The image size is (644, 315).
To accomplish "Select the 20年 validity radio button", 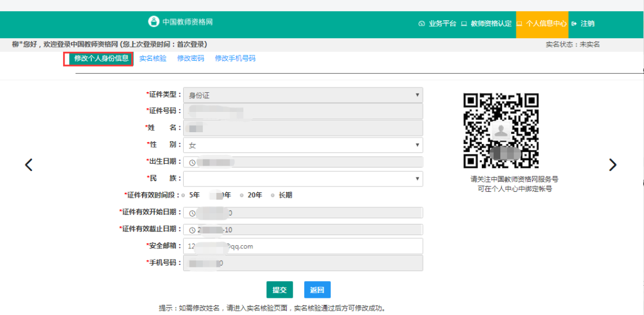I will pos(242,195).
